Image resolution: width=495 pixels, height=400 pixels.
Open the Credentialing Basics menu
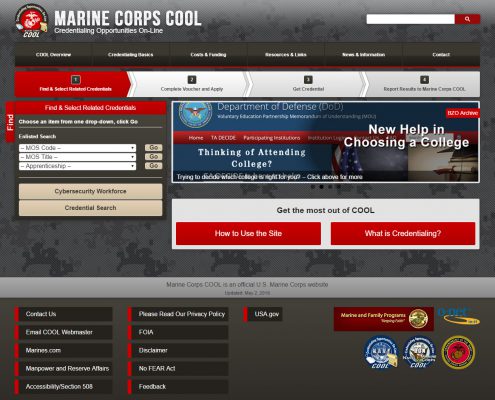[131, 54]
